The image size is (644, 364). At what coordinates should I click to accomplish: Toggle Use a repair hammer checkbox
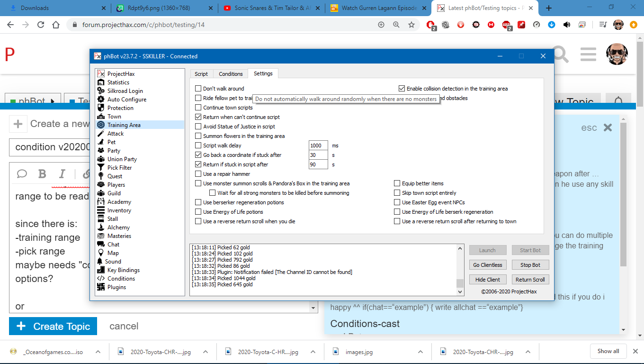198,174
